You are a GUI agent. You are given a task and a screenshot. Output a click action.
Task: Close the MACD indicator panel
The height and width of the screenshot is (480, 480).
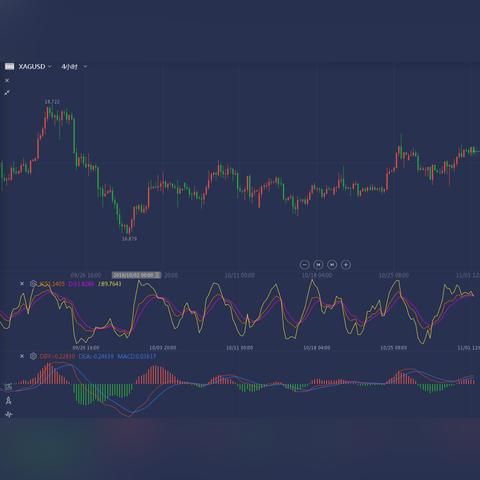pos(22,356)
